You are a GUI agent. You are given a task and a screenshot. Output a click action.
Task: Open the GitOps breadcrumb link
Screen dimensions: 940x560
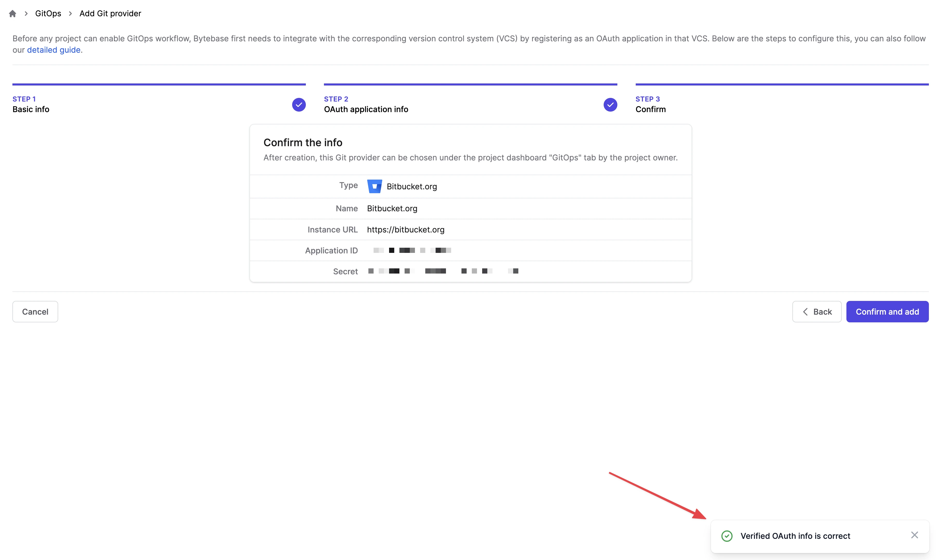point(48,14)
